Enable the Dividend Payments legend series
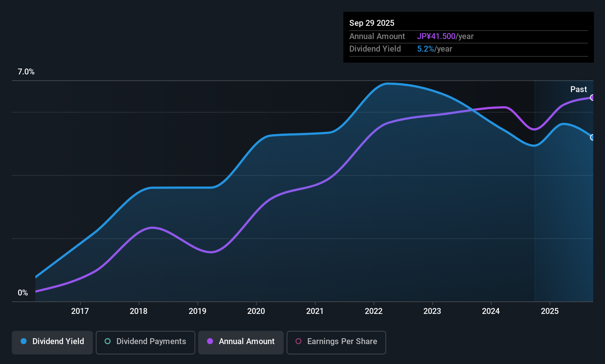 pyautogui.click(x=145, y=342)
